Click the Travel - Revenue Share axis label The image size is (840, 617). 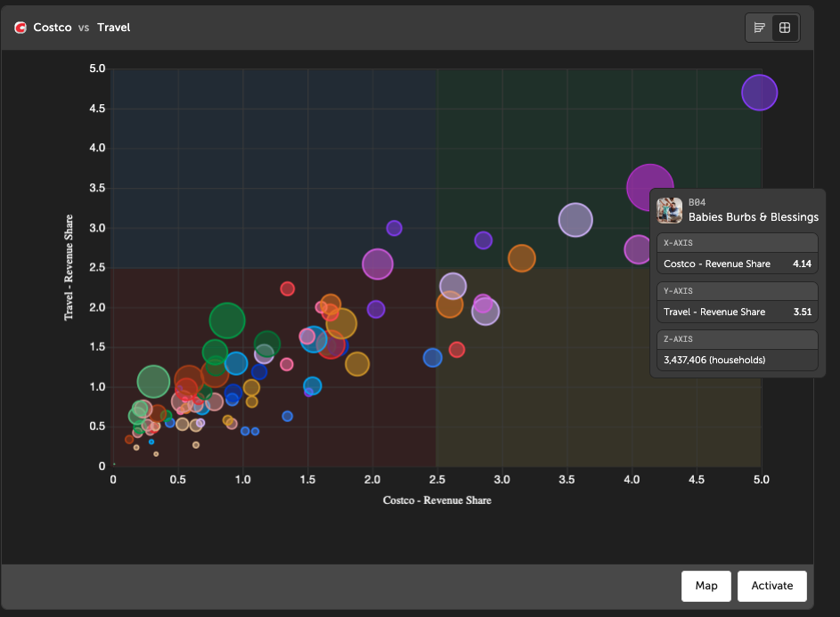coord(69,267)
